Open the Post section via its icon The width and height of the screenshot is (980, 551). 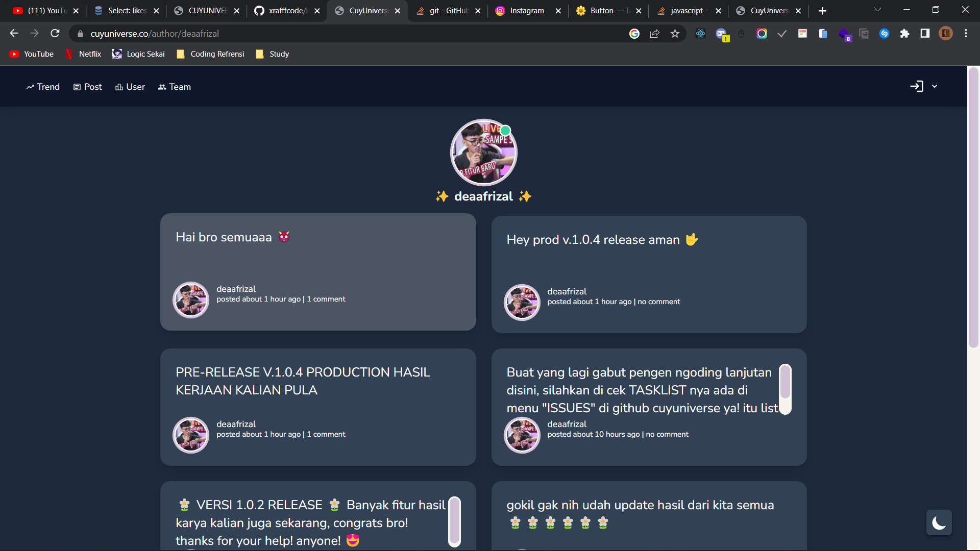[76, 87]
